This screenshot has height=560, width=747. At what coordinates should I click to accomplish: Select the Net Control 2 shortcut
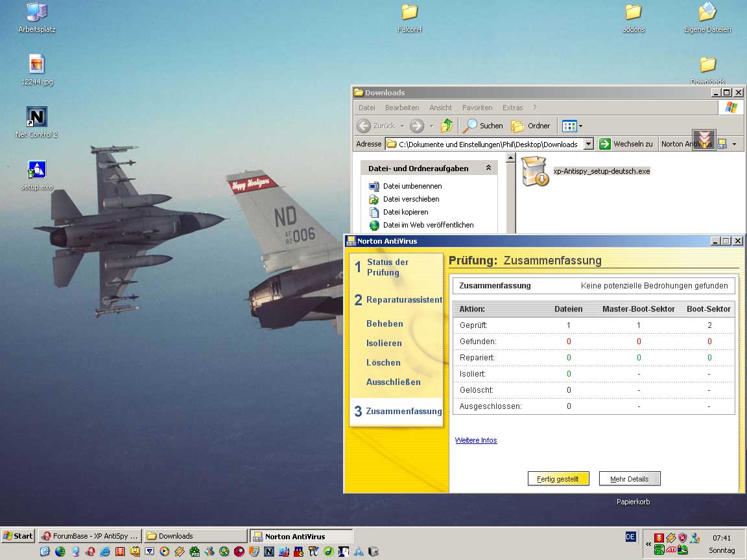(37, 122)
